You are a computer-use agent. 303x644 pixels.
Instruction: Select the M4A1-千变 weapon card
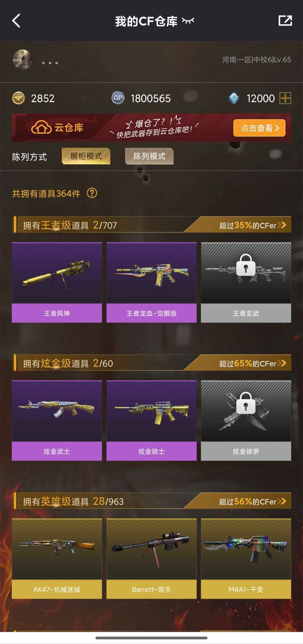click(246, 559)
